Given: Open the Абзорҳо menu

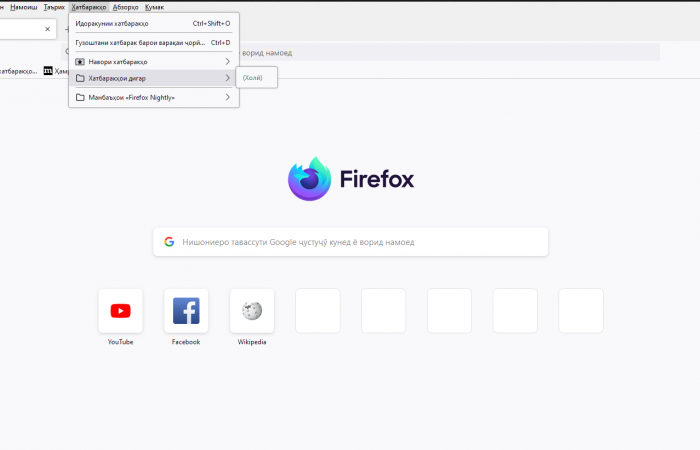Looking at the screenshot, I should pyautogui.click(x=125, y=7).
